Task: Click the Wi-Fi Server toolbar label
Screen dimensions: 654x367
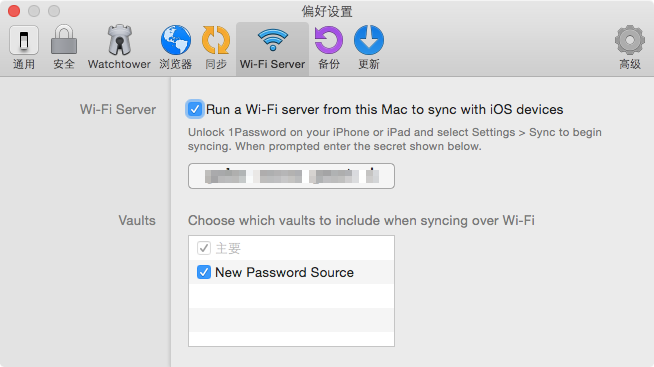Action: pyautogui.click(x=272, y=64)
